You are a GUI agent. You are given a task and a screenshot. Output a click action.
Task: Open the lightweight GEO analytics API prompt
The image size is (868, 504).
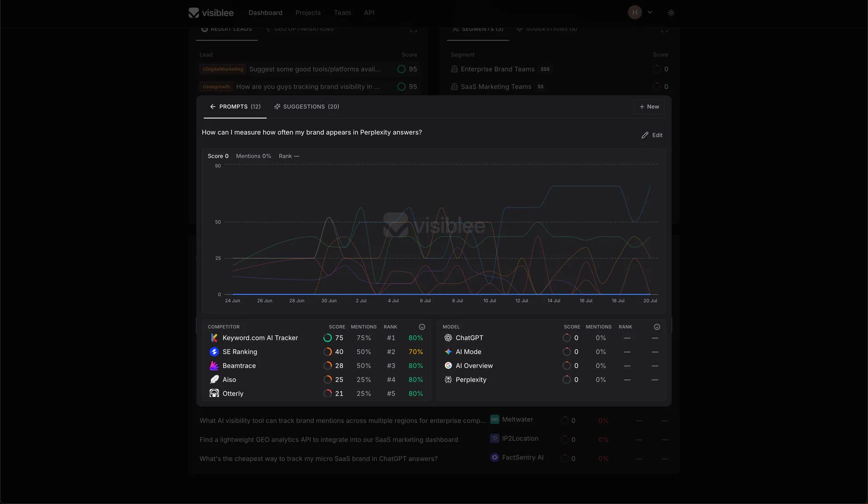click(x=329, y=440)
